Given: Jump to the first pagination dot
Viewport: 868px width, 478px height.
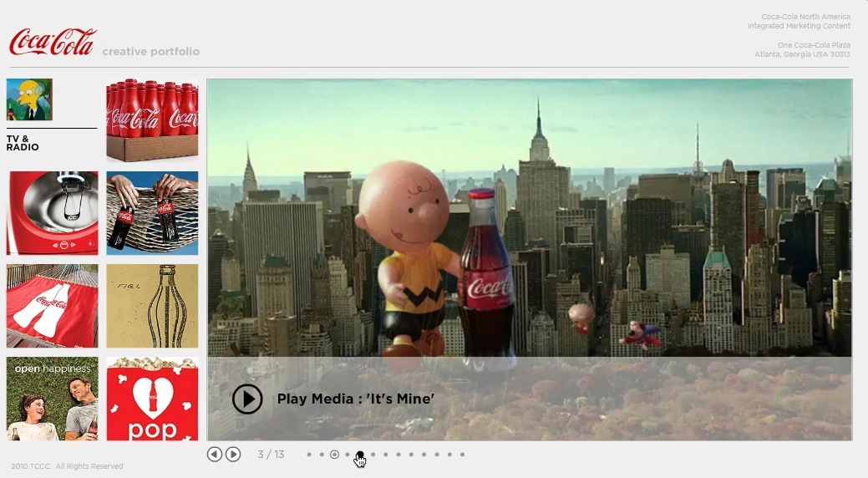Looking at the screenshot, I should tap(309, 455).
